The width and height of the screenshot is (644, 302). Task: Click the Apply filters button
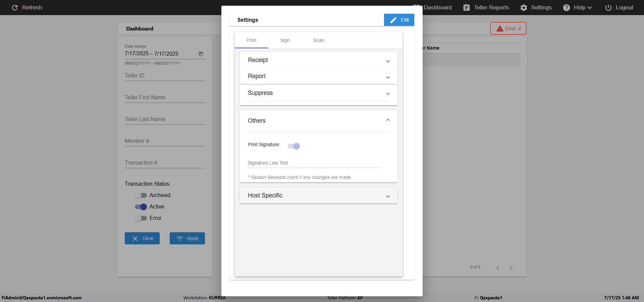pyautogui.click(x=187, y=238)
